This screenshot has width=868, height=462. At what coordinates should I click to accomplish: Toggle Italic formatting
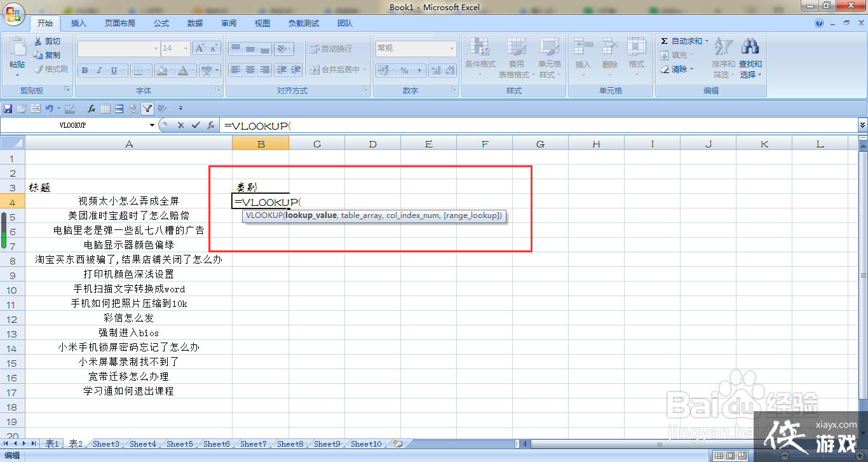99,70
